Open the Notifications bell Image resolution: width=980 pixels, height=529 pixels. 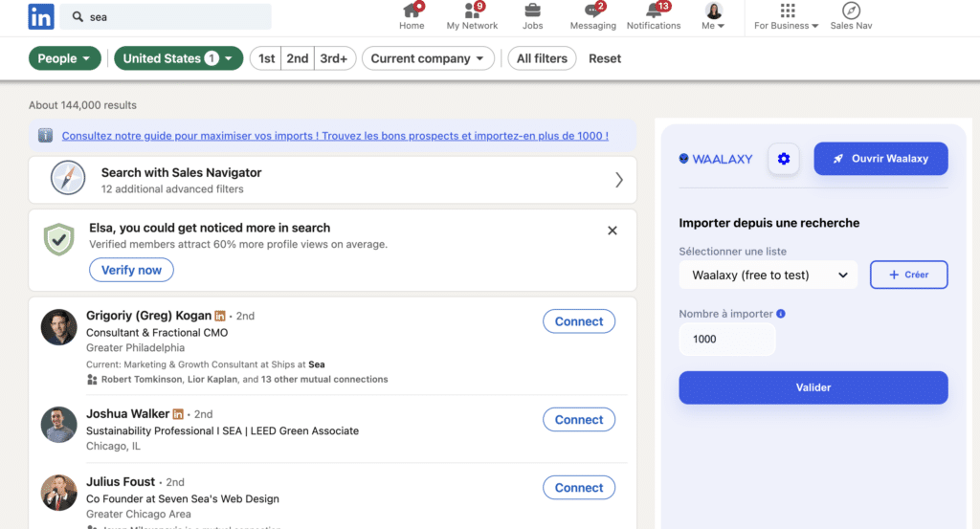coord(654,11)
